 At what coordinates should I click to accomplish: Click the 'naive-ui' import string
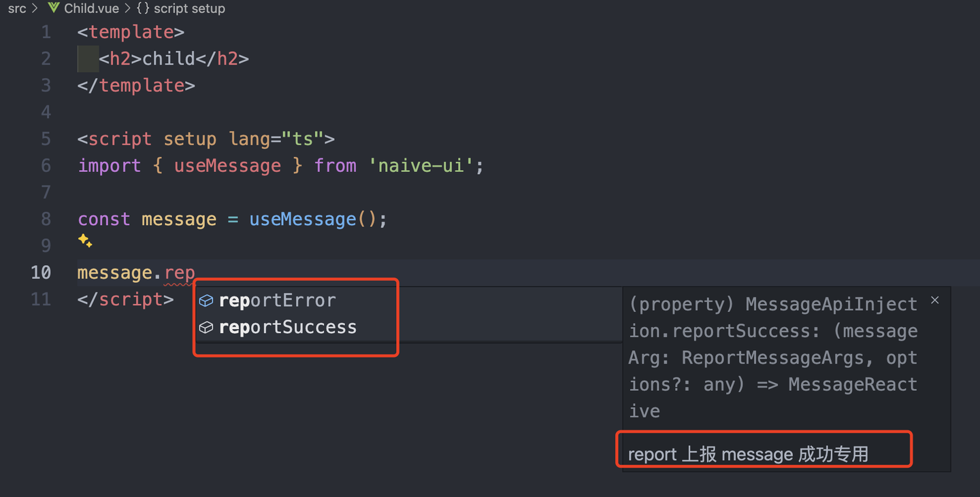[421, 166]
